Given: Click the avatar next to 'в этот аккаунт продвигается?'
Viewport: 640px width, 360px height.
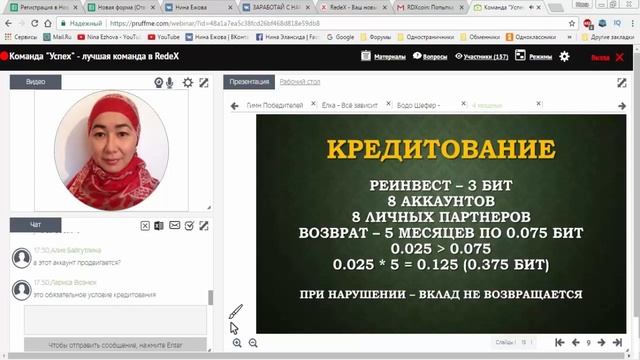Looking at the screenshot, I should click(x=21, y=258).
